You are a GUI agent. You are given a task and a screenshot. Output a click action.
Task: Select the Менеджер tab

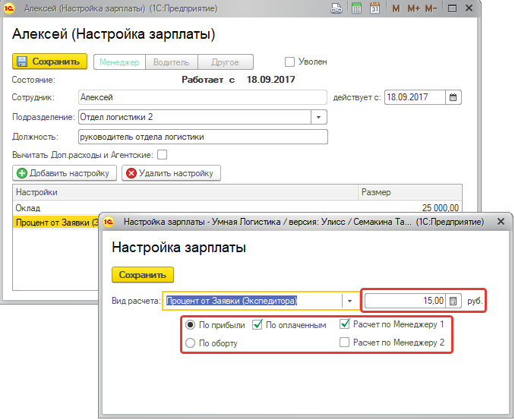[119, 62]
